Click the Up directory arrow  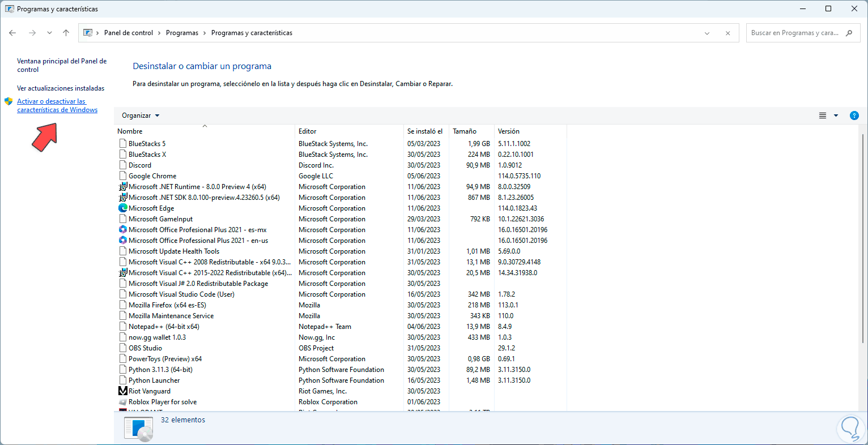click(66, 33)
